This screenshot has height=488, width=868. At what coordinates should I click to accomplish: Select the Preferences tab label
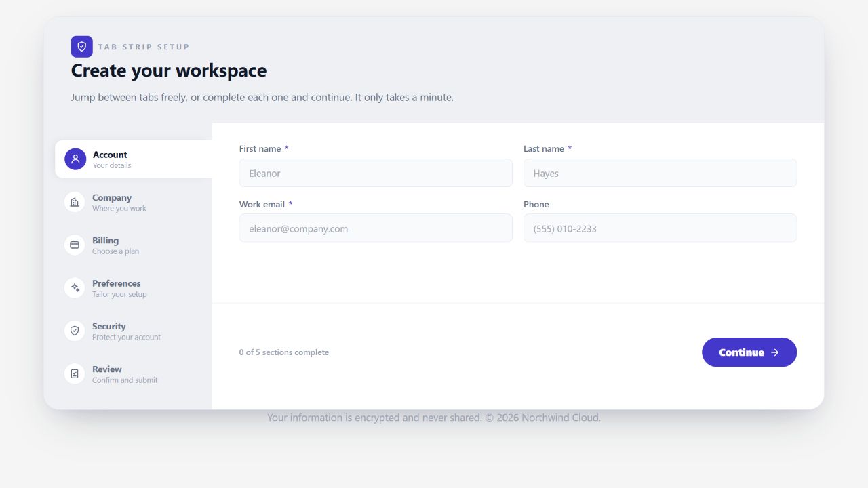117,283
